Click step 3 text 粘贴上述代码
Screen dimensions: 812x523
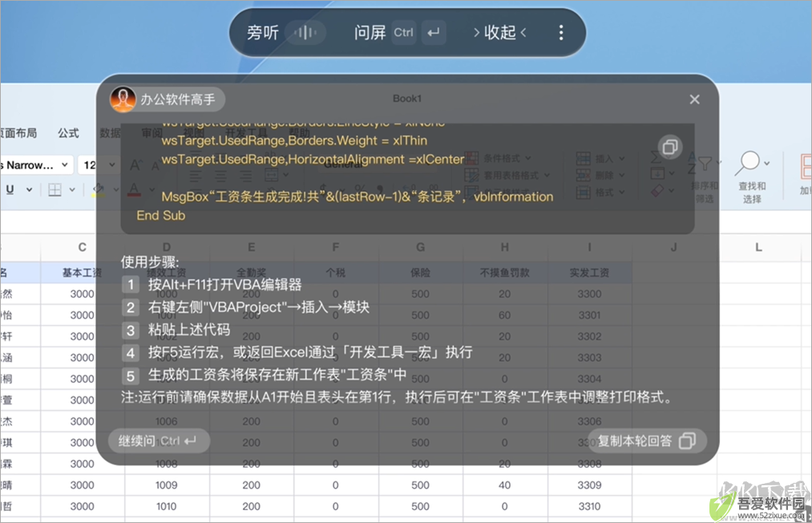189,330
